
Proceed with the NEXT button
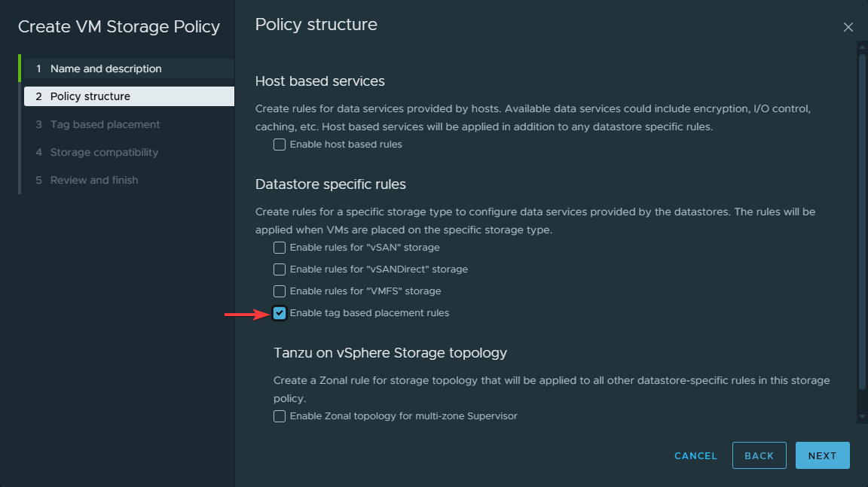point(822,455)
